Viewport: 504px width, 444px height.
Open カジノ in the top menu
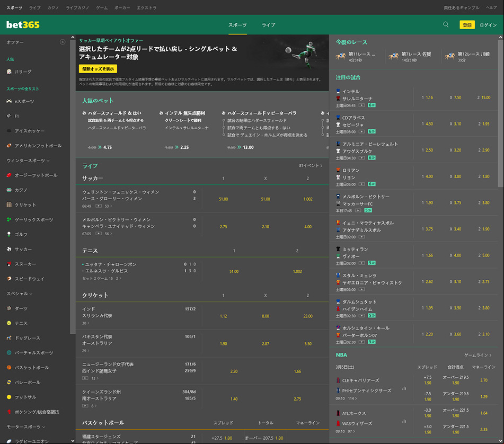click(53, 8)
